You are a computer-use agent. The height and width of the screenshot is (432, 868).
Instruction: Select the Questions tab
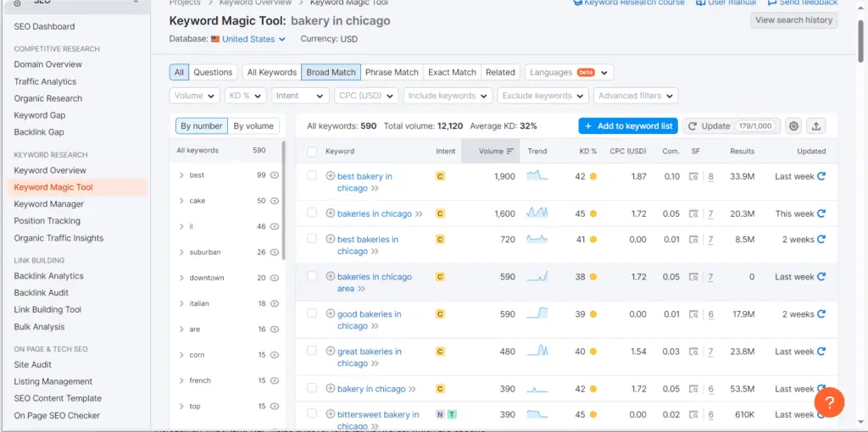[x=213, y=73]
